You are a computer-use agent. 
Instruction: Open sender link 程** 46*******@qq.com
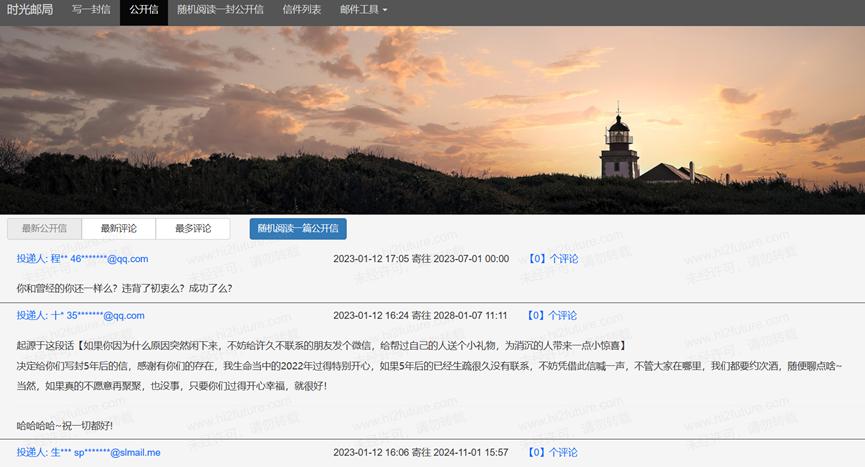(x=82, y=259)
